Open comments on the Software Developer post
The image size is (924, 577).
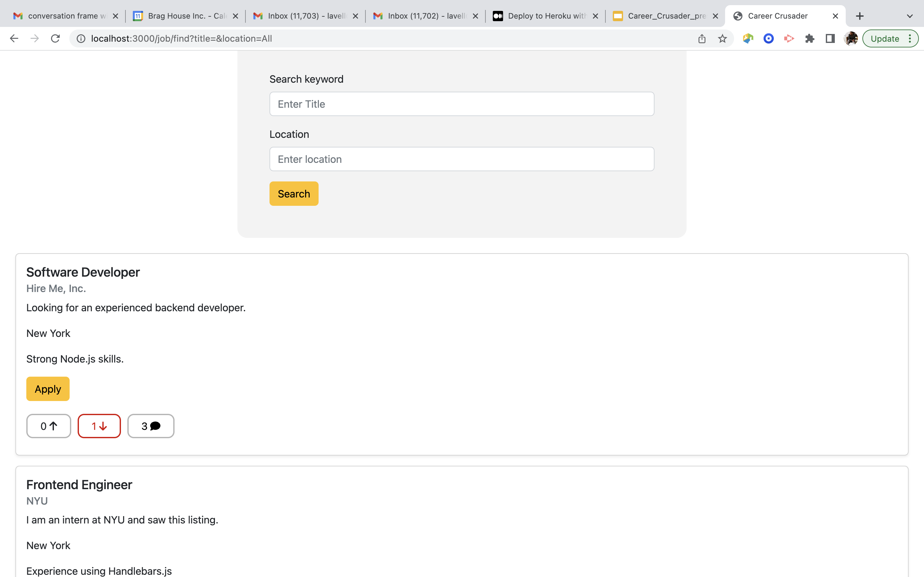point(150,426)
